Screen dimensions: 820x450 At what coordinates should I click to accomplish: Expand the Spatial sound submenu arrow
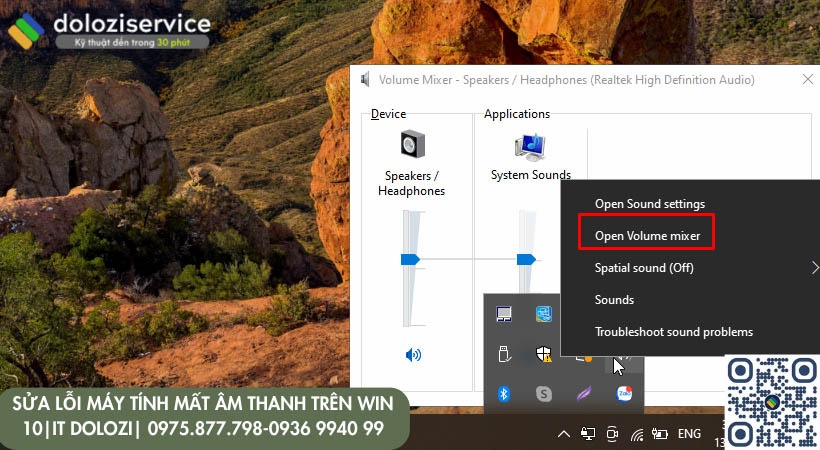coord(815,268)
